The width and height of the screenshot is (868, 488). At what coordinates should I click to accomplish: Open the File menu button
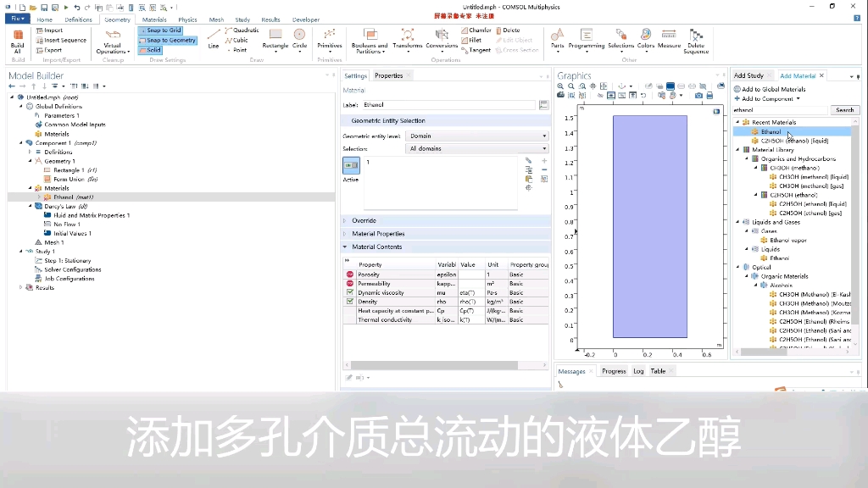18,19
